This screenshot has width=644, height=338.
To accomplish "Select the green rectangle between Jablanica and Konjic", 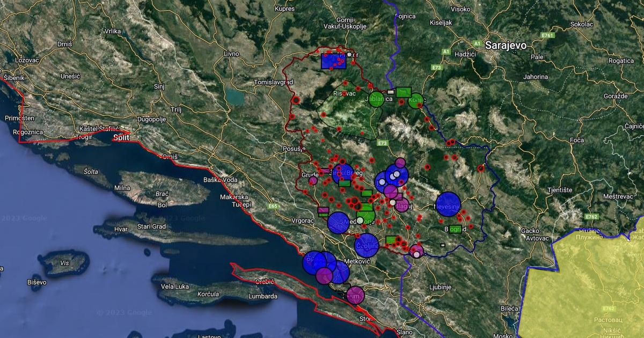I will [404, 91].
